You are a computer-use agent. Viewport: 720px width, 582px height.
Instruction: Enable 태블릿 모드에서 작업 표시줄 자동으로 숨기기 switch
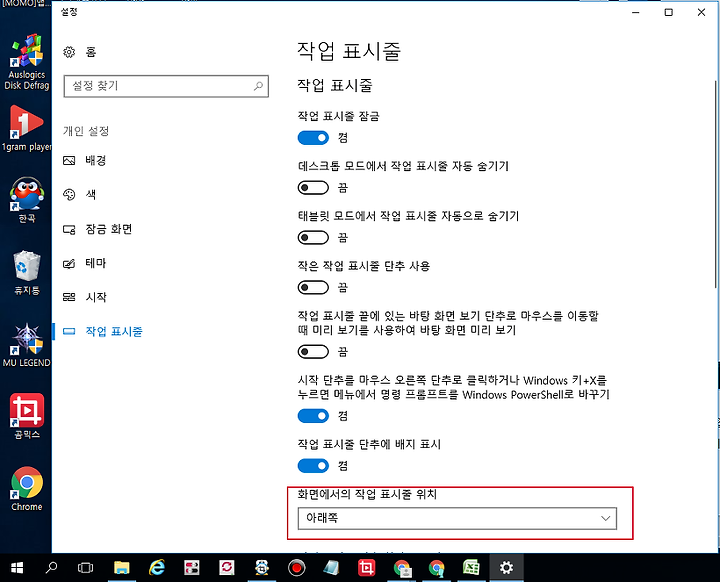coord(313,237)
